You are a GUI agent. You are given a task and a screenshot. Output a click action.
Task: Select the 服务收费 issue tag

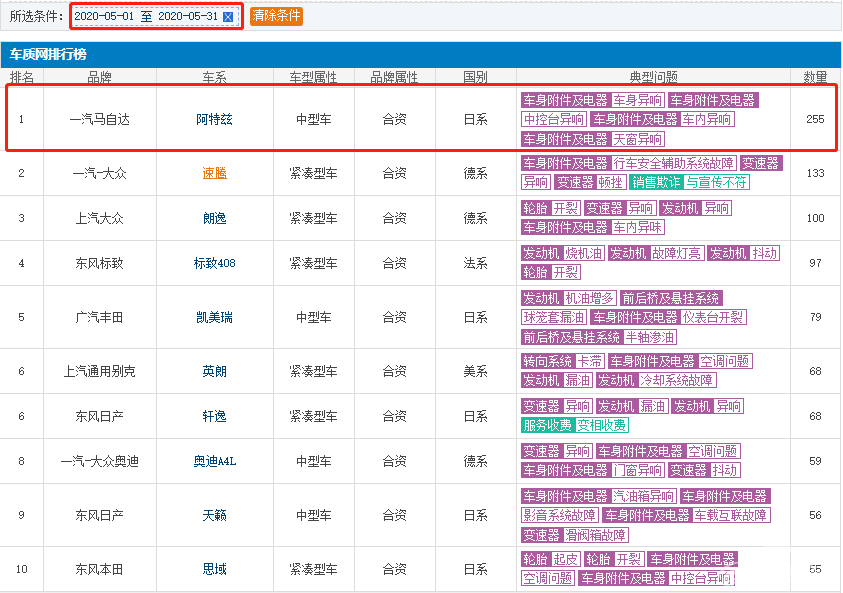tap(547, 425)
